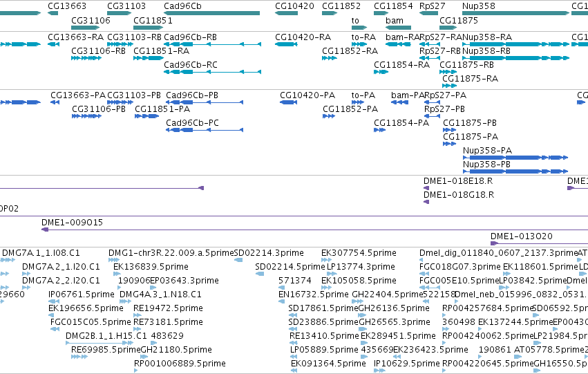Click the CG11851 gene bar
This screenshot has width=588, height=374.
tap(148, 28)
